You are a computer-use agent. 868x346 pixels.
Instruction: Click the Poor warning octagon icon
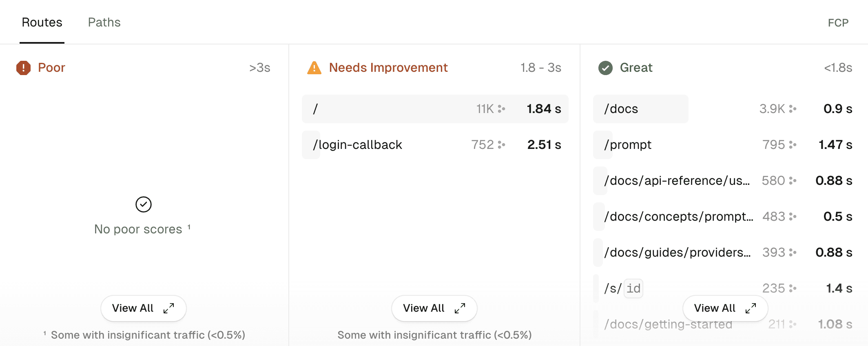23,67
